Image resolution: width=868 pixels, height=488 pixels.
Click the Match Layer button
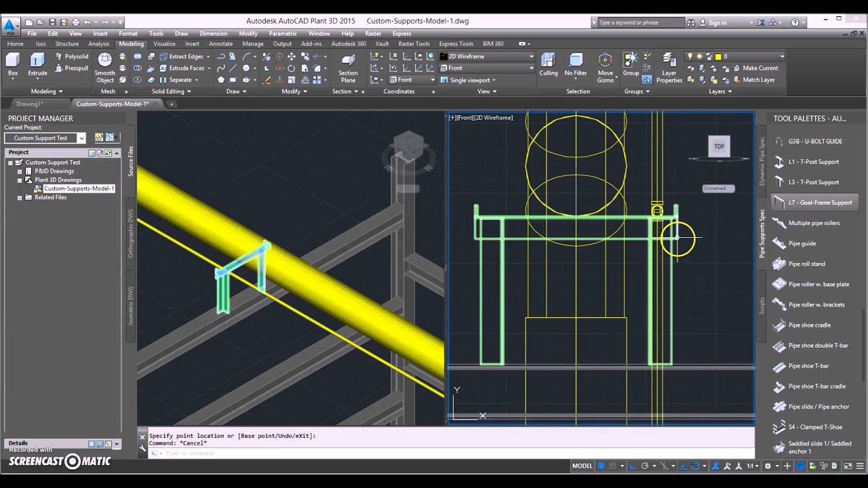(x=753, y=79)
